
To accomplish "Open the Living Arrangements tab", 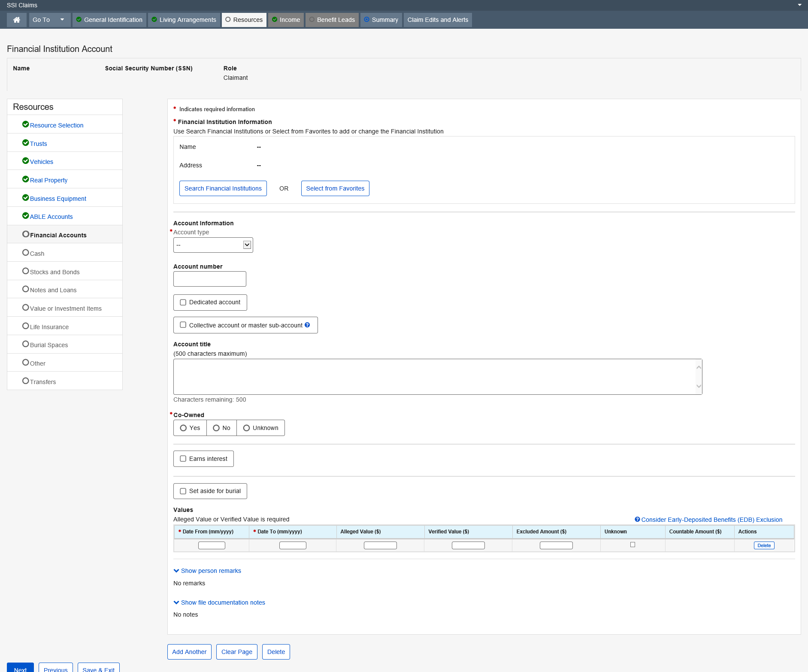I will tap(184, 20).
